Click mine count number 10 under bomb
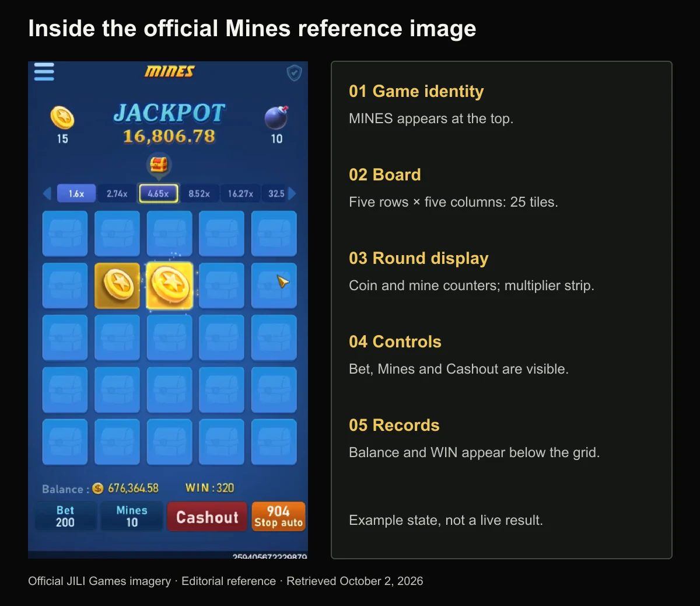This screenshot has height=606, width=700. click(x=276, y=139)
